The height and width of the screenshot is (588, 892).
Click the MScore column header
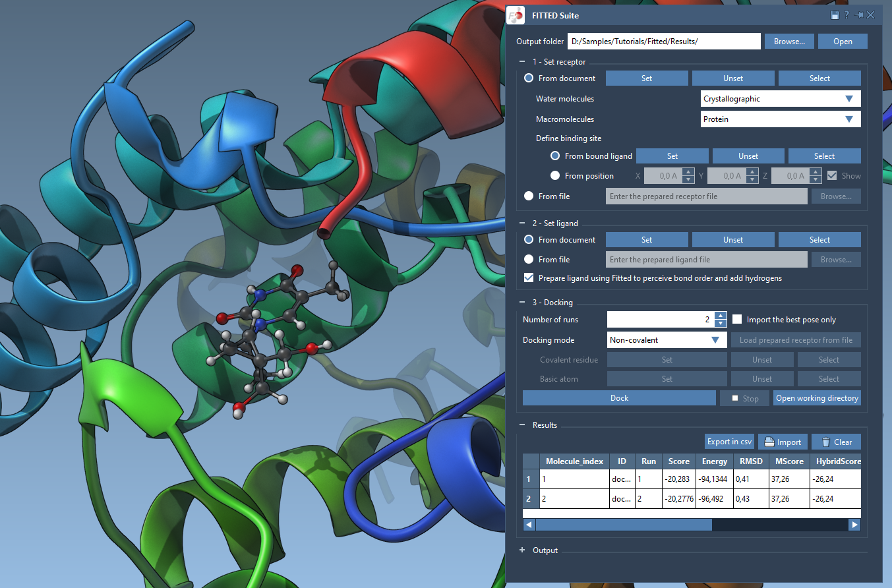point(788,461)
